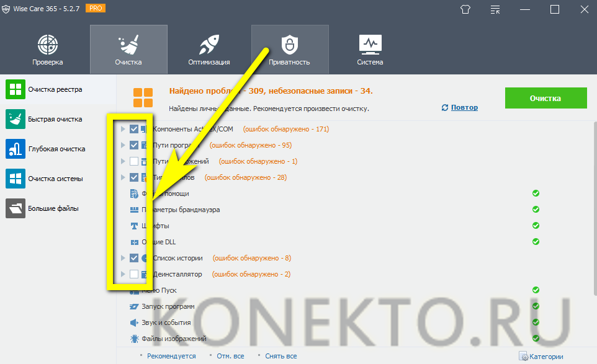The image size is (597, 364).
Task: Expand the Деинсталлятор row
Action: pos(123,274)
